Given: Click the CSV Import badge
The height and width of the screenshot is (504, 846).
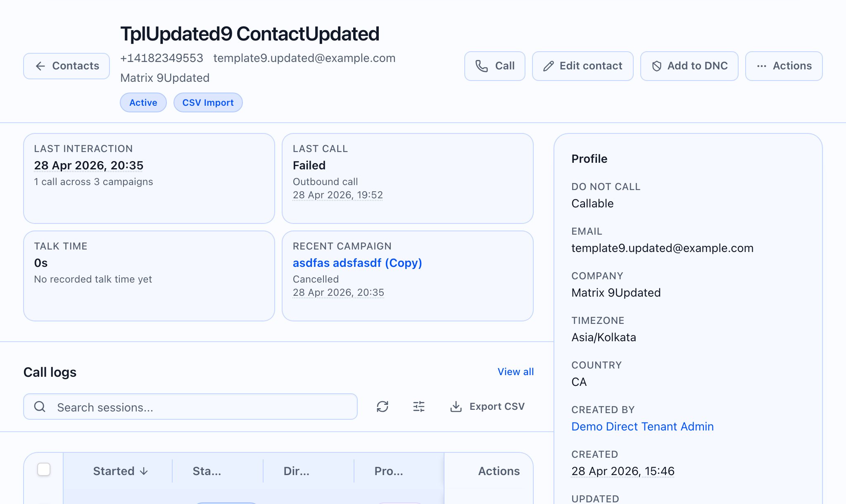Looking at the screenshot, I should click(208, 102).
